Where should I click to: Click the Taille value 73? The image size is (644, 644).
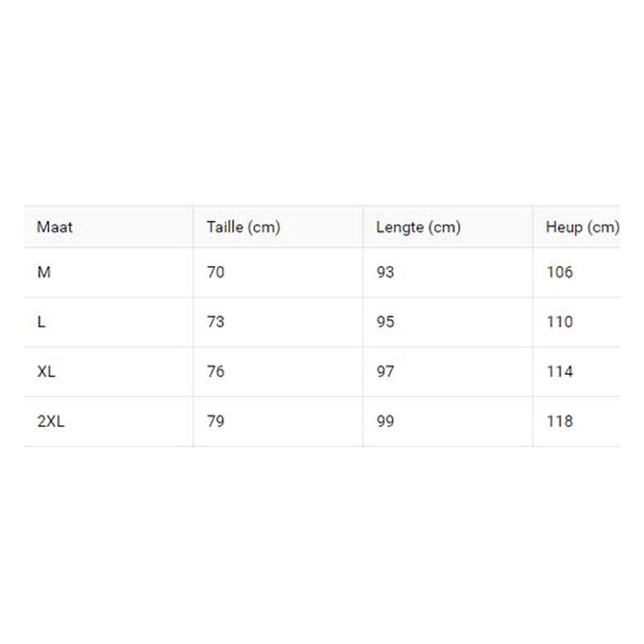click(216, 322)
